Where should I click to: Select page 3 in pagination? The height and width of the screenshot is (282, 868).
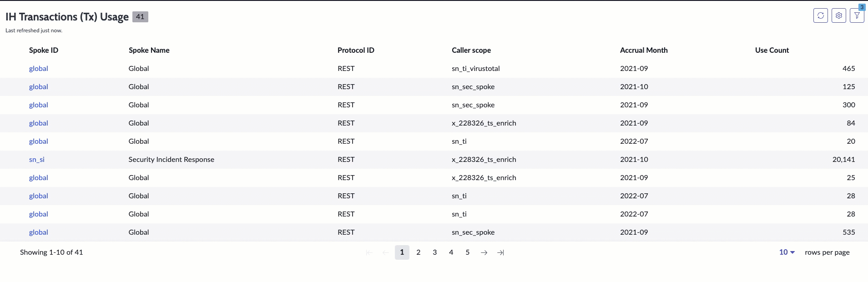coord(435,252)
